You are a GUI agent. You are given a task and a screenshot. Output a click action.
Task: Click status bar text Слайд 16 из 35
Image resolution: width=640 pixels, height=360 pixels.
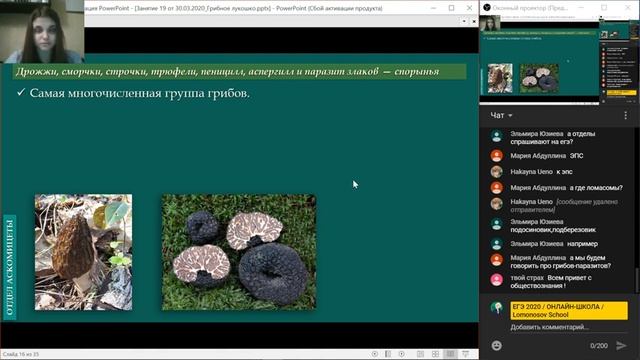click(21, 354)
